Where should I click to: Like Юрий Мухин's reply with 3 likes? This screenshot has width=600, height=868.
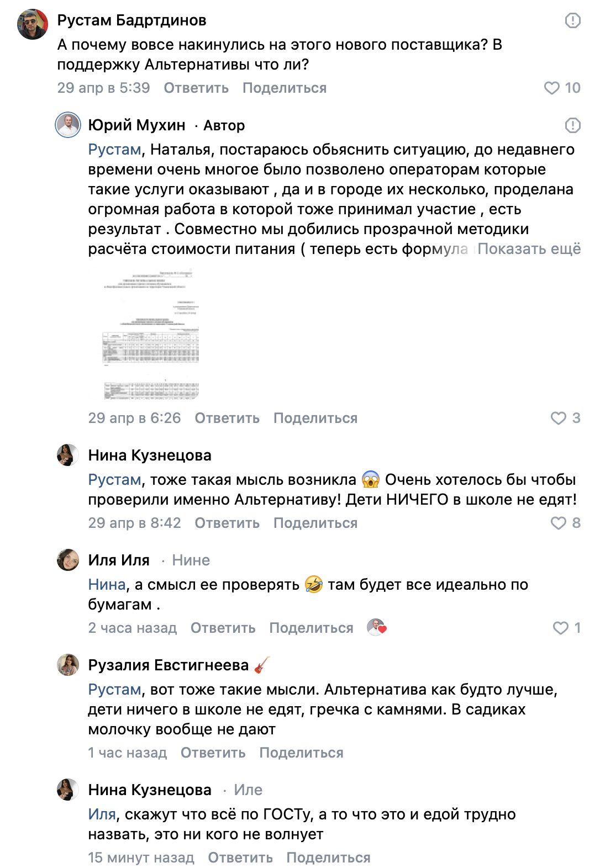pyautogui.click(x=559, y=418)
